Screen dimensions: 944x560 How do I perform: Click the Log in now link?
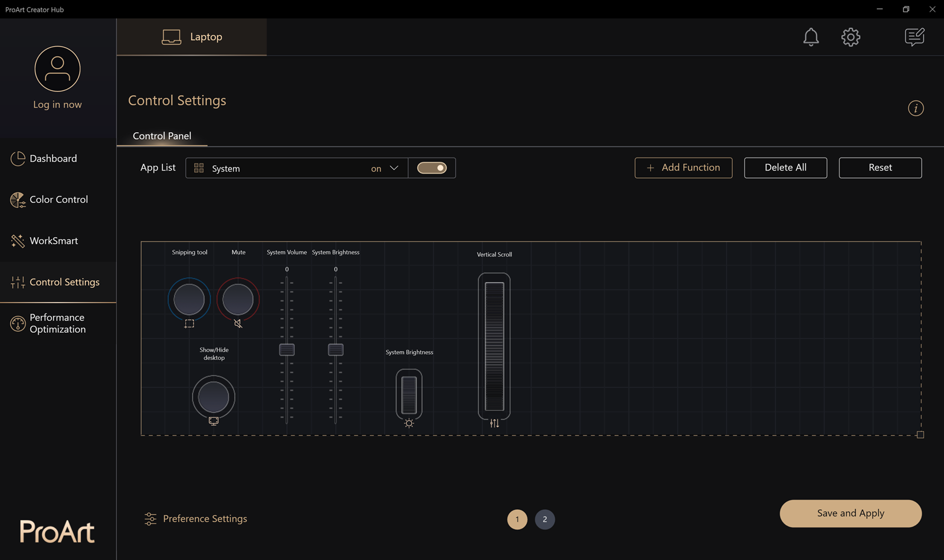click(57, 104)
